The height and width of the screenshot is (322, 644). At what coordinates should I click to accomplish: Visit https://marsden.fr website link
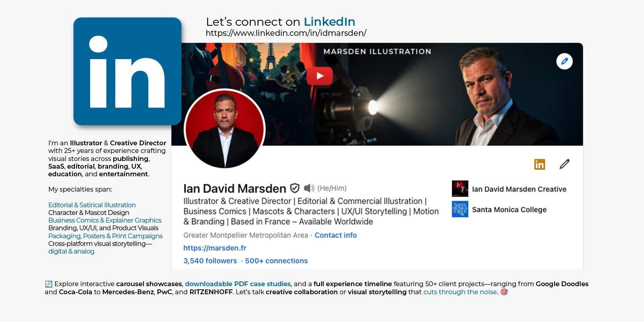tap(215, 248)
